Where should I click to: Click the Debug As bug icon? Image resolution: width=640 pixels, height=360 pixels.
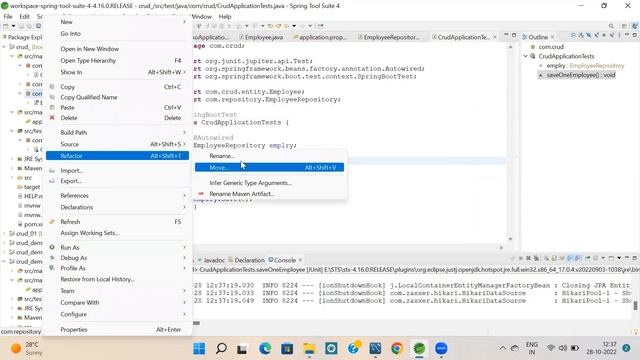click(x=52, y=258)
